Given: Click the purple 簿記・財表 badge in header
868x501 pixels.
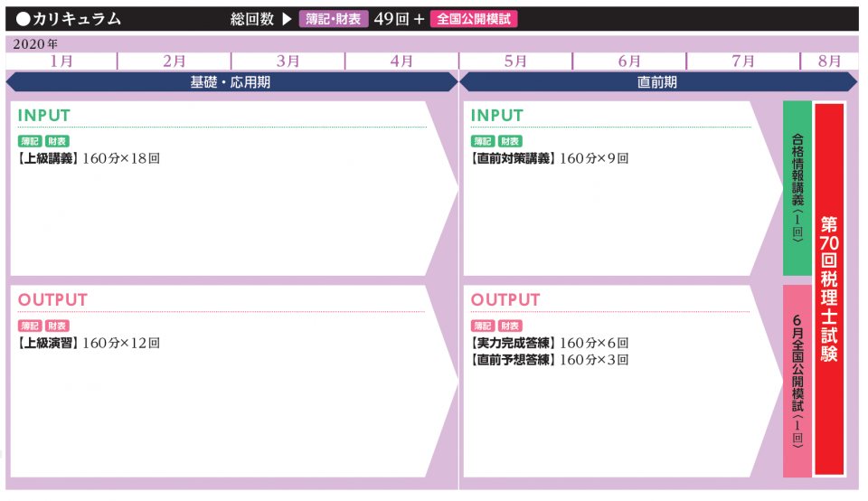Looking at the screenshot, I should (334, 19).
